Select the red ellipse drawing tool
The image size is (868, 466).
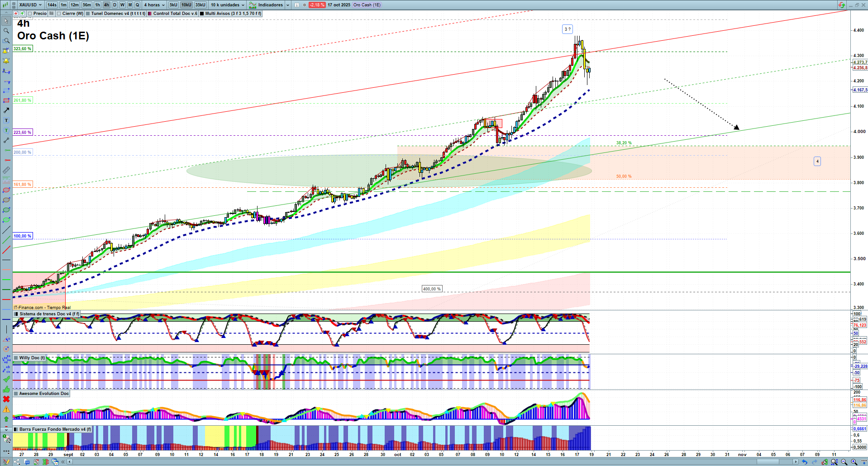tap(6, 190)
